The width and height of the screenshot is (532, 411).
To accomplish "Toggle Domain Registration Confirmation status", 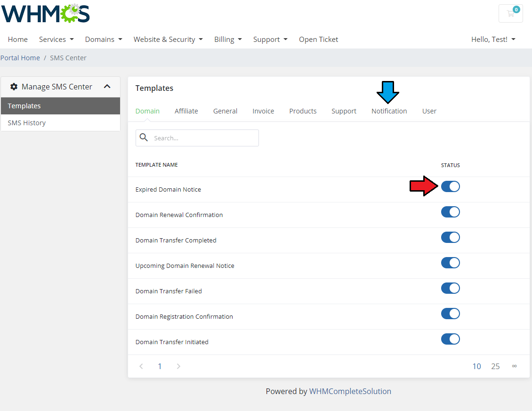I will tap(450, 314).
